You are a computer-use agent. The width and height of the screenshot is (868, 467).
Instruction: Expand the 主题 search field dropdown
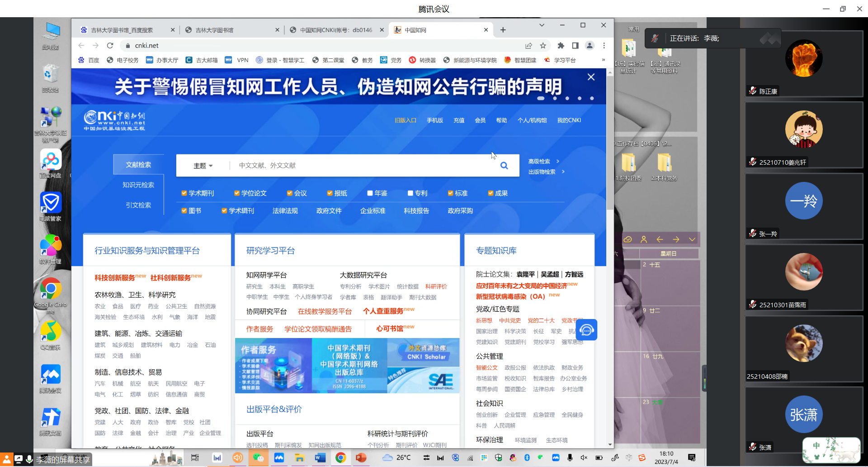coord(203,166)
